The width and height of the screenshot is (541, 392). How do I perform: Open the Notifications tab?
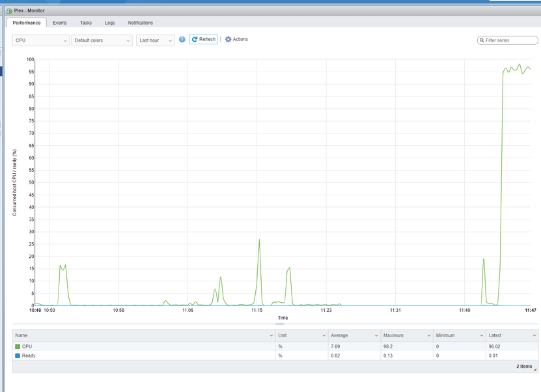point(141,23)
